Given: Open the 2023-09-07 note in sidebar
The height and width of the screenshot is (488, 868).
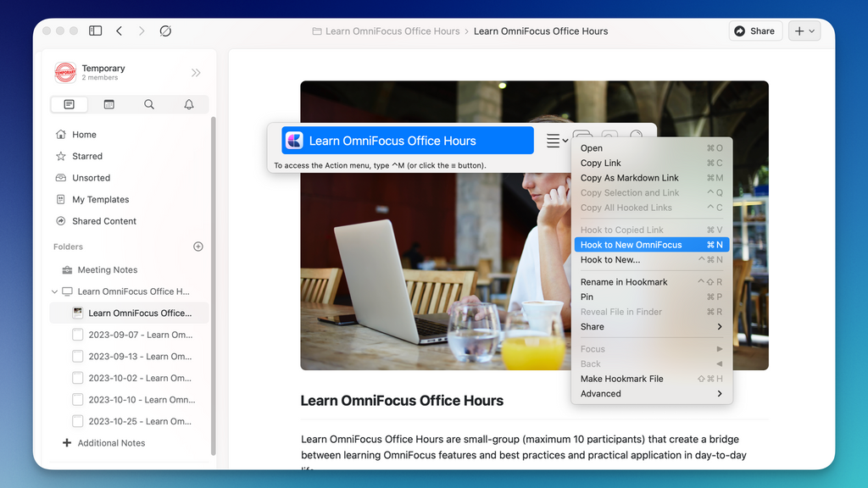Looking at the screenshot, I should tap(133, 334).
